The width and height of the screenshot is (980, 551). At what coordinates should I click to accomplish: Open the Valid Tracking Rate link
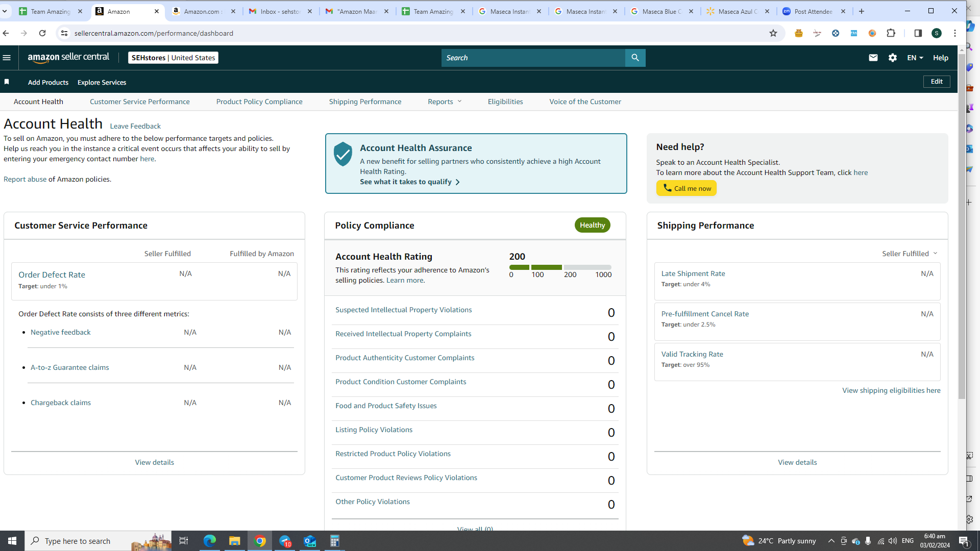click(692, 354)
